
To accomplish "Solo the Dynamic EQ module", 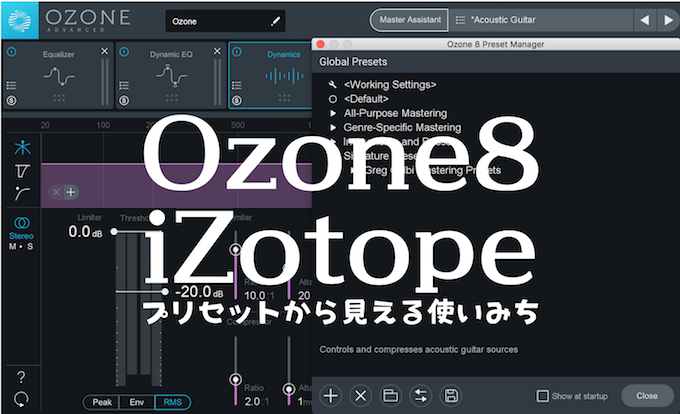I will [124, 101].
